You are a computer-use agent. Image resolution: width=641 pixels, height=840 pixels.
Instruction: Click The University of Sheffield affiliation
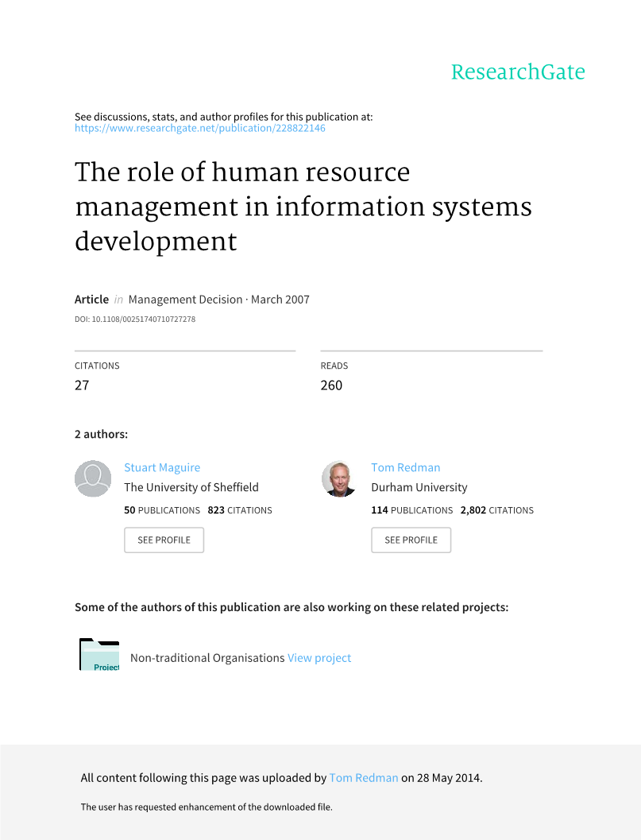point(191,487)
